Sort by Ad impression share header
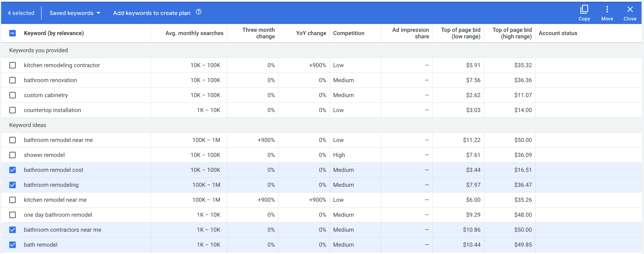 (410, 33)
